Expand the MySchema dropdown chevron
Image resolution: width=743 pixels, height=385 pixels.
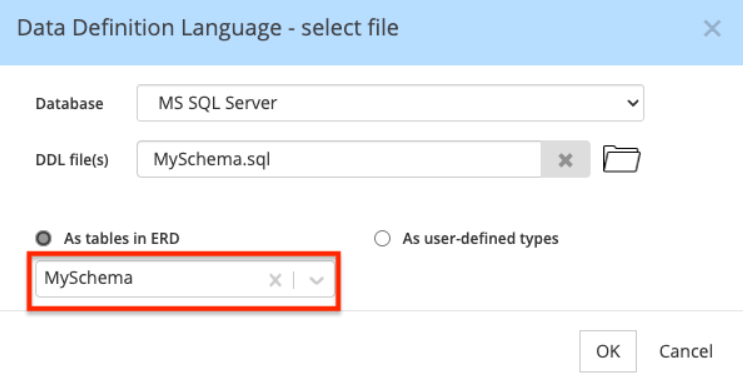point(316,280)
